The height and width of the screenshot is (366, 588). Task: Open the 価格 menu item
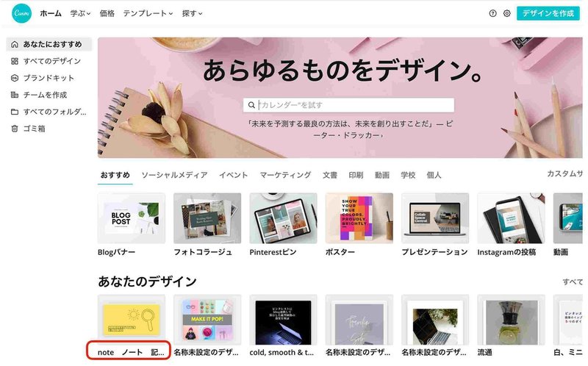pyautogui.click(x=107, y=13)
